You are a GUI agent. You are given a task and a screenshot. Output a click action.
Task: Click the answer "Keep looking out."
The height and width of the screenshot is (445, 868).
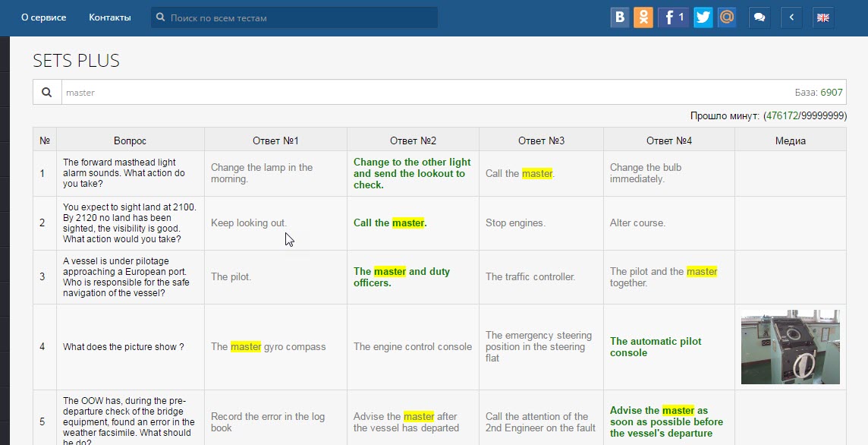coord(249,223)
